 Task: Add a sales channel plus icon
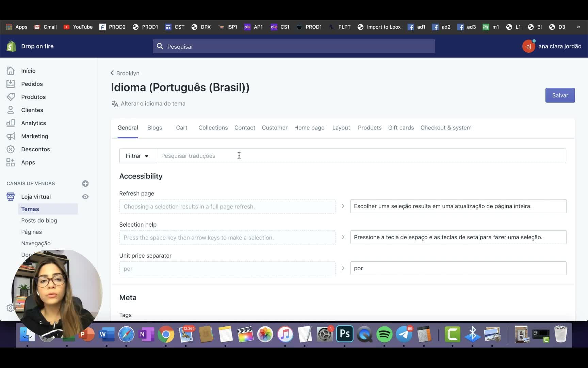pos(85,184)
